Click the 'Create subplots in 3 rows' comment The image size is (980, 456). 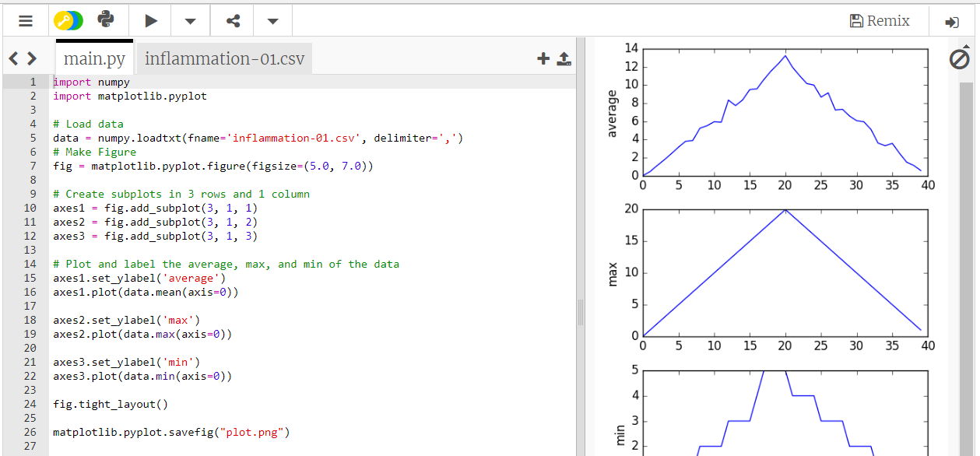[181, 194]
